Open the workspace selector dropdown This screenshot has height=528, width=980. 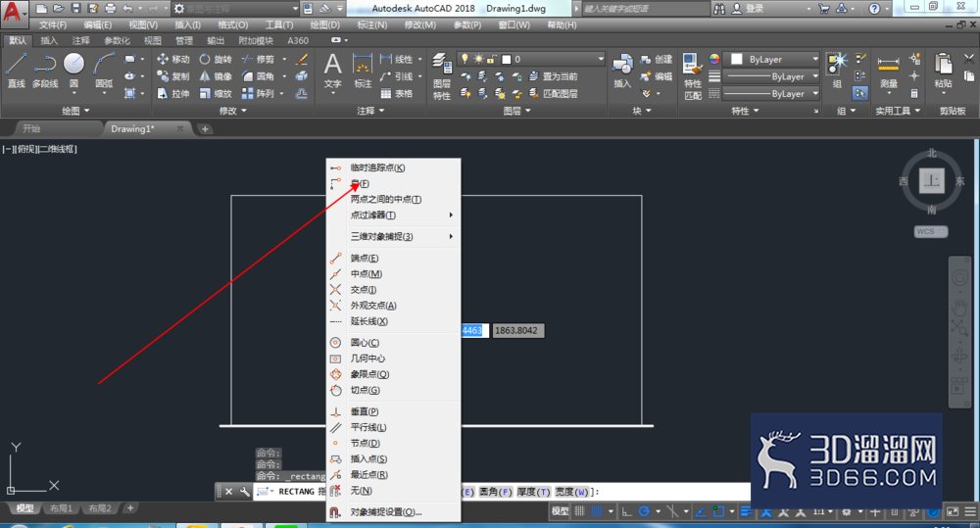pyautogui.click(x=235, y=8)
